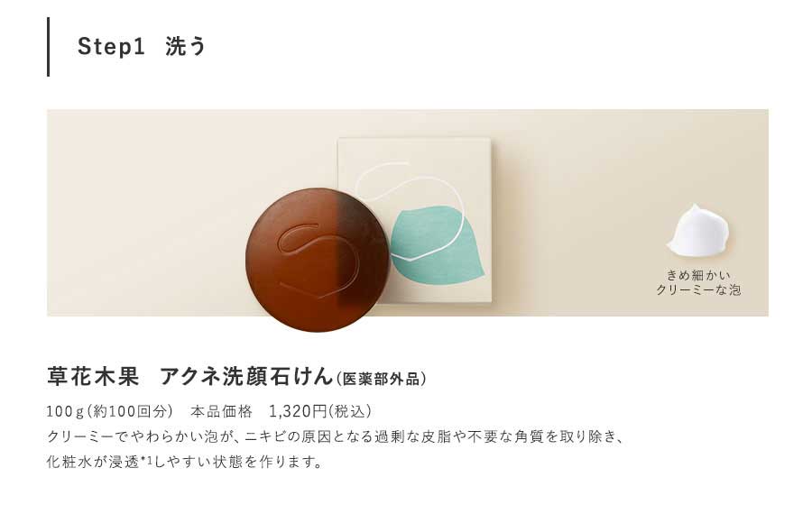Click the *1 footnote marker
812x523 pixels.
click(x=146, y=459)
